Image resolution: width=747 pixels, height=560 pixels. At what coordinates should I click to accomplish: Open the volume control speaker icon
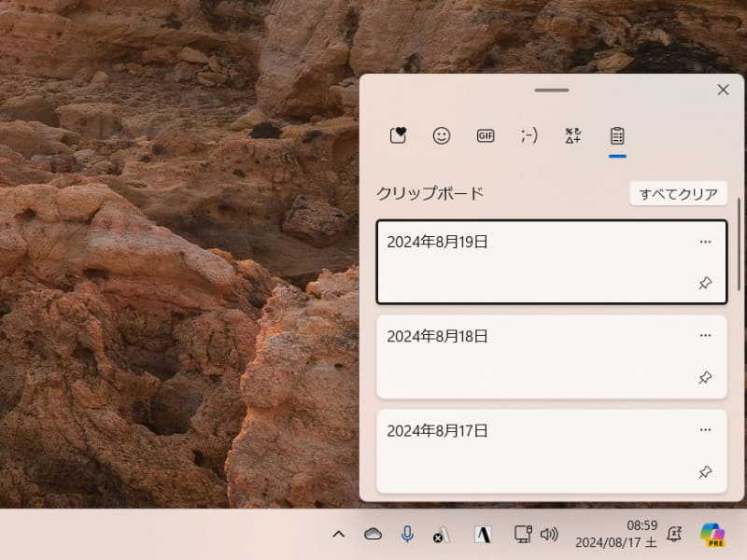click(551, 534)
